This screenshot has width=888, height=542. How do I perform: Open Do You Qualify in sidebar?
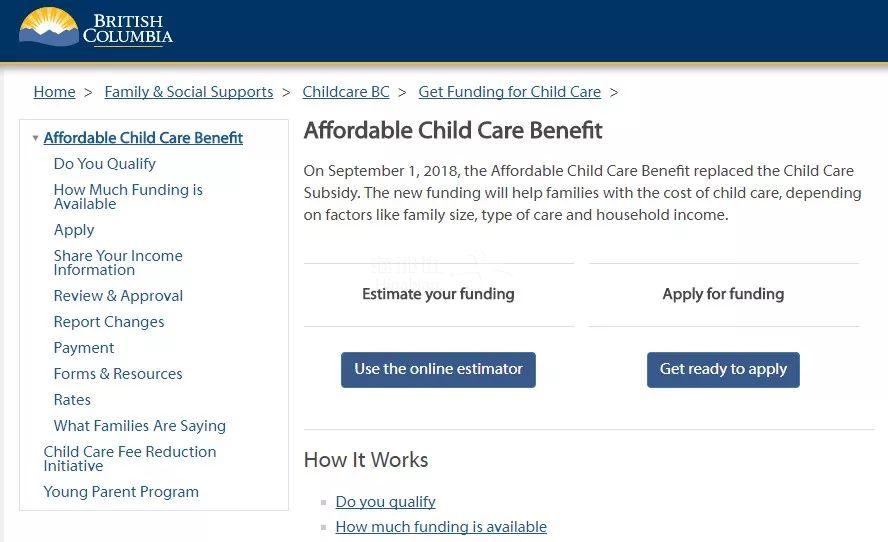point(105,164)
